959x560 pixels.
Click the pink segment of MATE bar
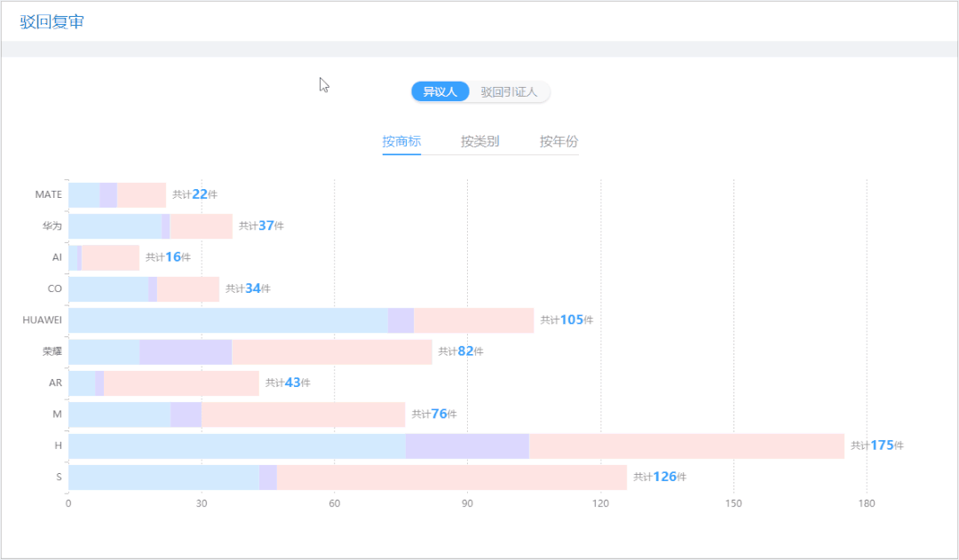(142, 195)
